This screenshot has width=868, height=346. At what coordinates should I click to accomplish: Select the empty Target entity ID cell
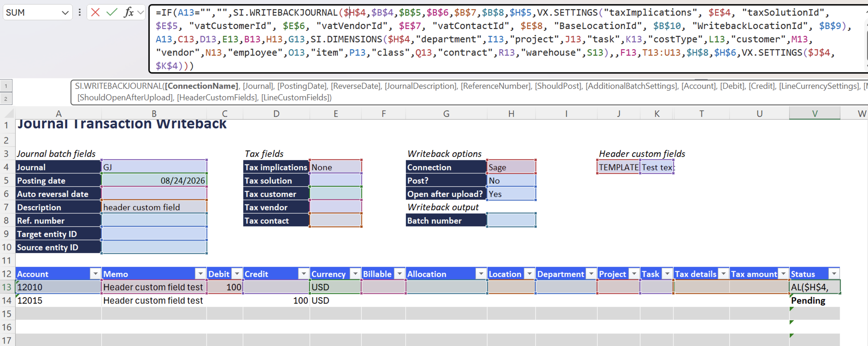pos(154,234)
